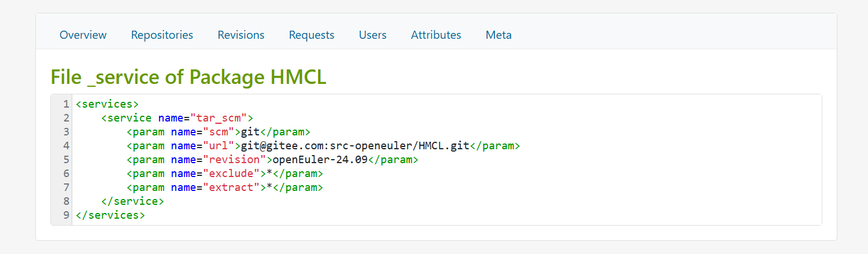Click line number 5 in the gutter
The image size is (868, 254).
[x=66, y=160]
